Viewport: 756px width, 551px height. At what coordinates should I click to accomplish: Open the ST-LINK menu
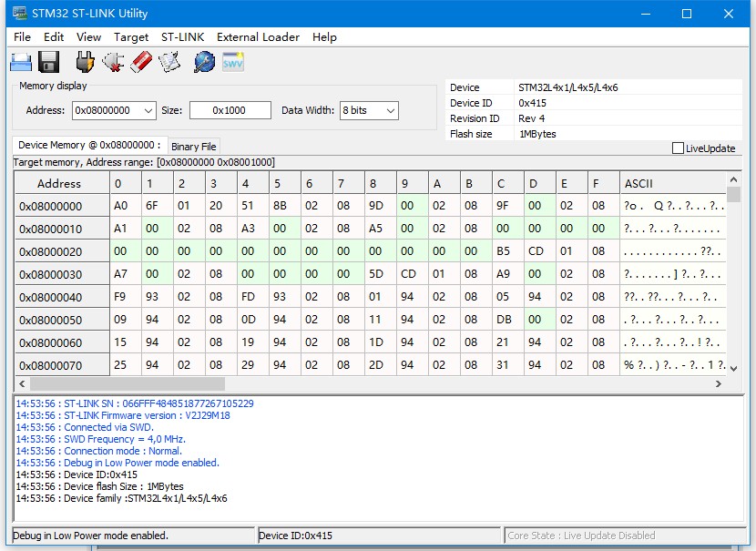click(x=182, y=37)
